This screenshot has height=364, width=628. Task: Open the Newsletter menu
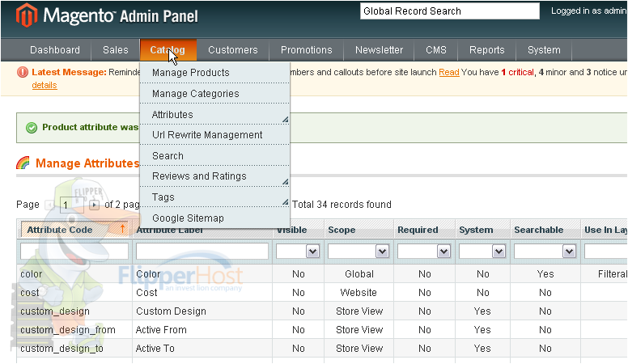tap(379, 50)
